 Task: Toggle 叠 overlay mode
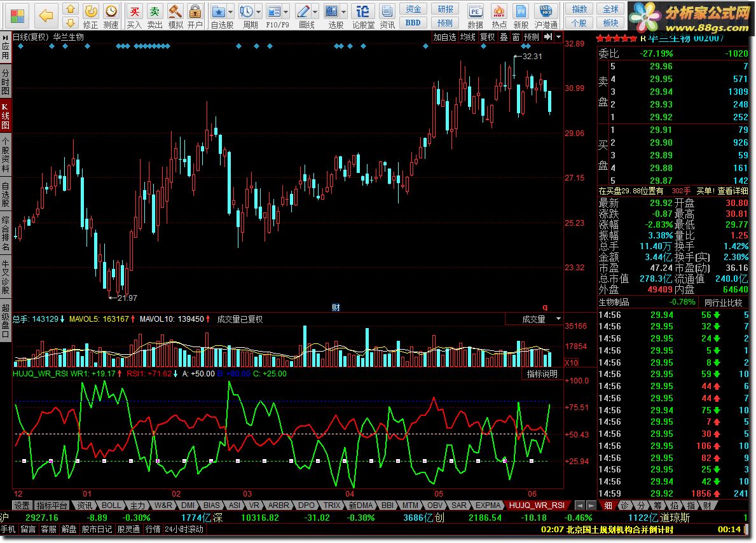(504, 37)
